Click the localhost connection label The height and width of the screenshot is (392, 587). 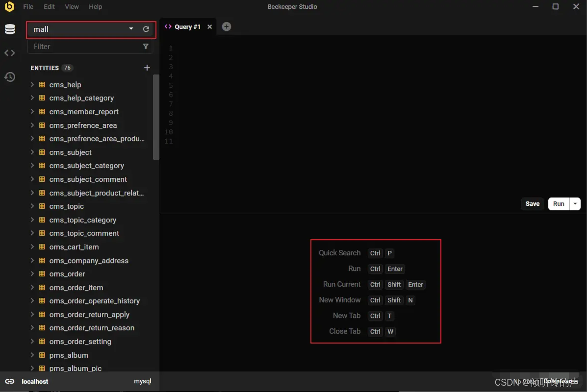pos(35,381)
